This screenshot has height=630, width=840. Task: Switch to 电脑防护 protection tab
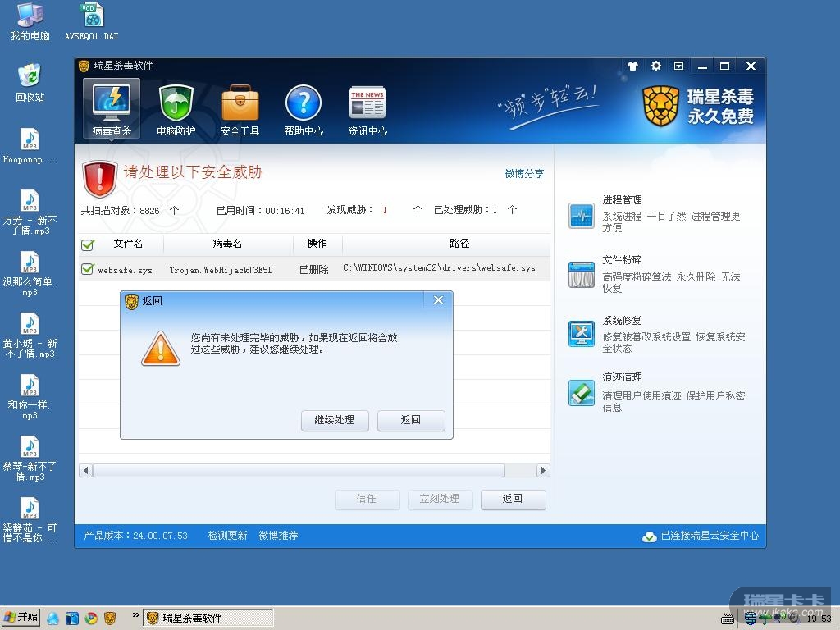pos(176,109)
